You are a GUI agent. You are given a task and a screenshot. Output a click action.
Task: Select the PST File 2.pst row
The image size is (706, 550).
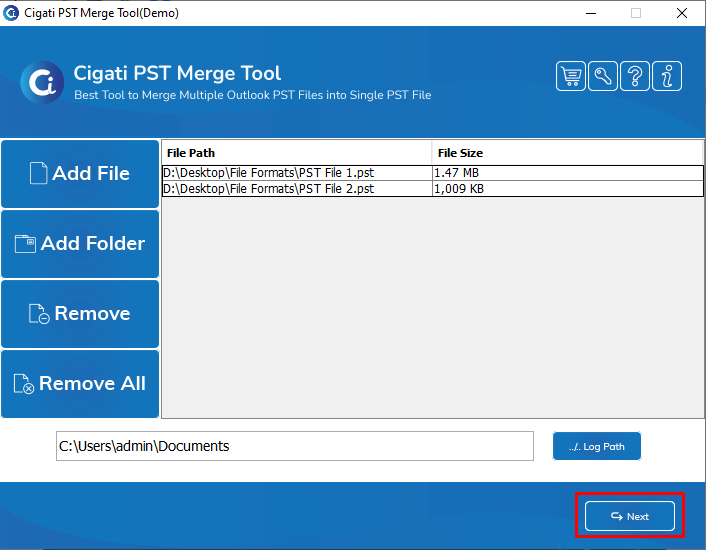pos(432,189)
